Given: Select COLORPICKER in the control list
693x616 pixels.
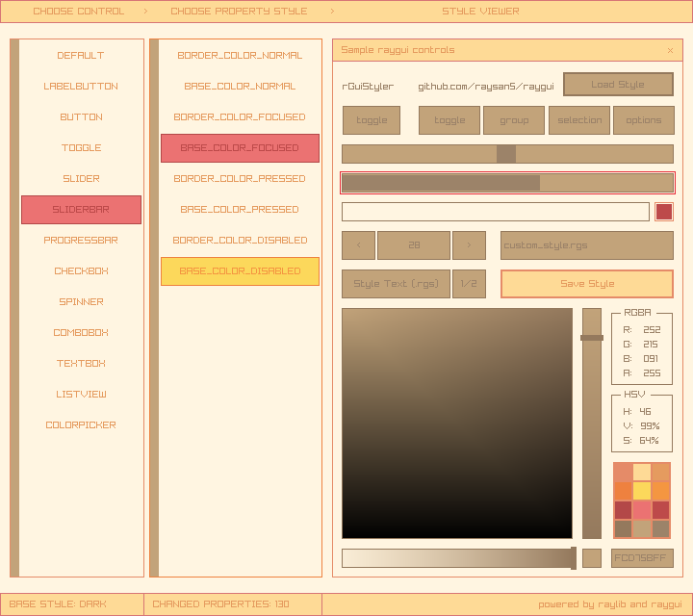Looking at the screenshot, I should coord(81,425).
